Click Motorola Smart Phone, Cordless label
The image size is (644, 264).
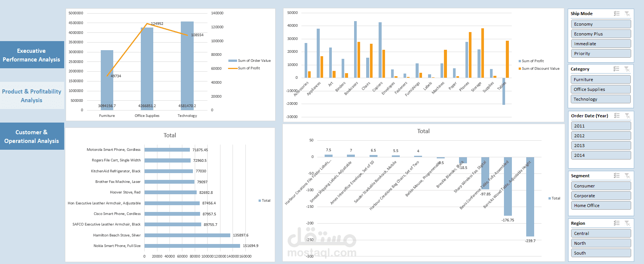[114, 150]
